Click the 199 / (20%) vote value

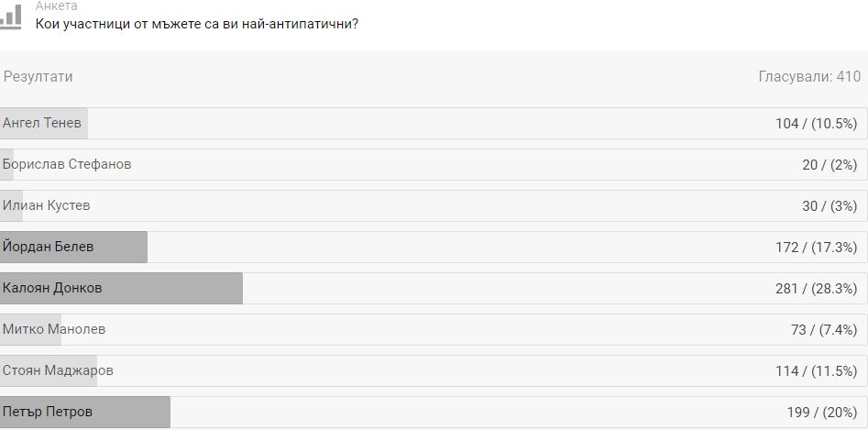click(822, 413)
